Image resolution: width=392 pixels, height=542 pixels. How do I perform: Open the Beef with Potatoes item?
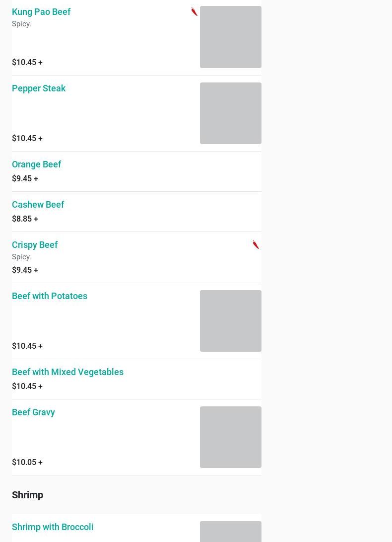point(50,296)
